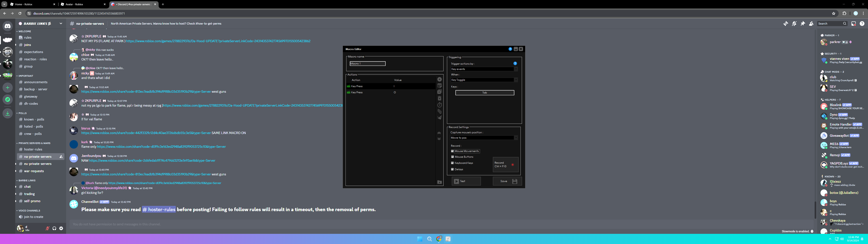Click the Save macro button
868x244 pixels.
pyautogui.click(x=507, y=181)
